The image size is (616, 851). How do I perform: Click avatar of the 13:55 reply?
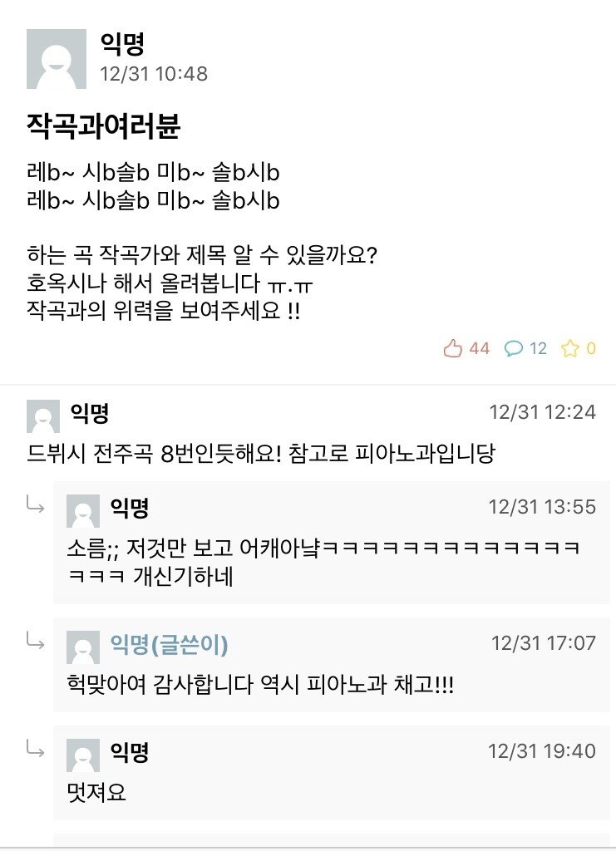pyautogui.click(x=82, y=511)
